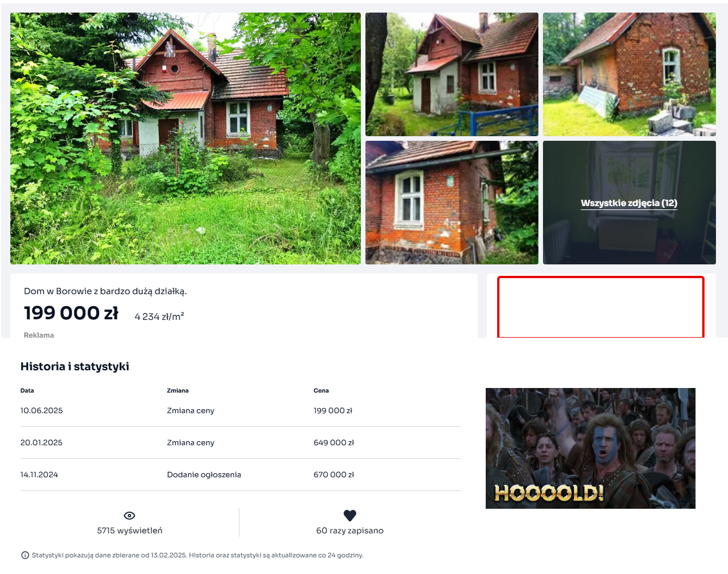Image resolution: width=728 pixels, height=574 pixels.
Task: Click the Historia i statystyki heading
Action: pyautogui.click(x=75, y=366)
